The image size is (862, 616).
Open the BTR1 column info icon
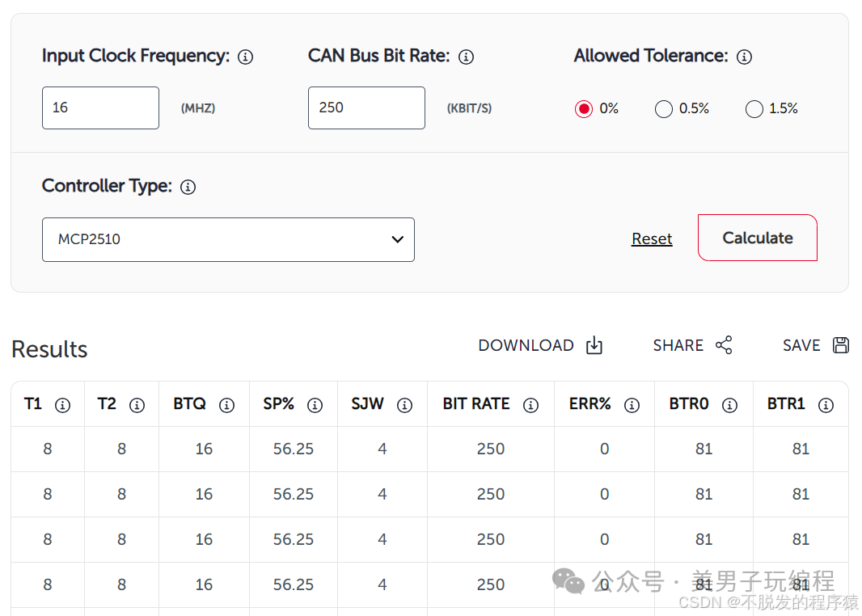826,405
